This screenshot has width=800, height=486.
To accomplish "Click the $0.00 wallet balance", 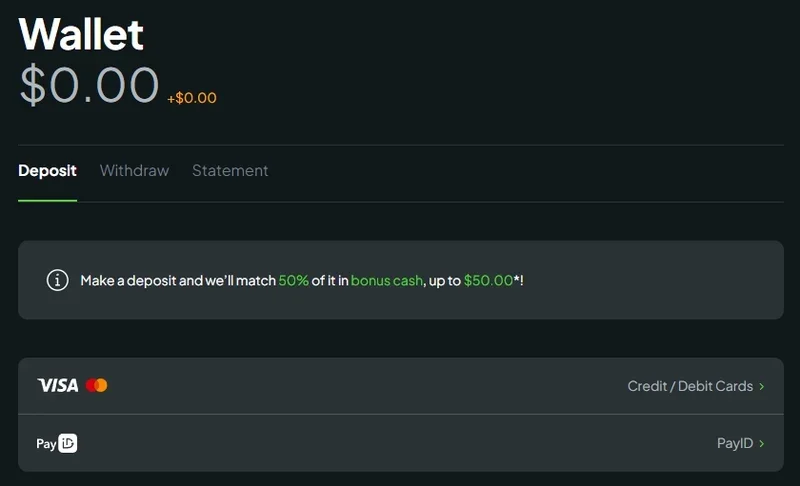I will [x=89, y=85].
